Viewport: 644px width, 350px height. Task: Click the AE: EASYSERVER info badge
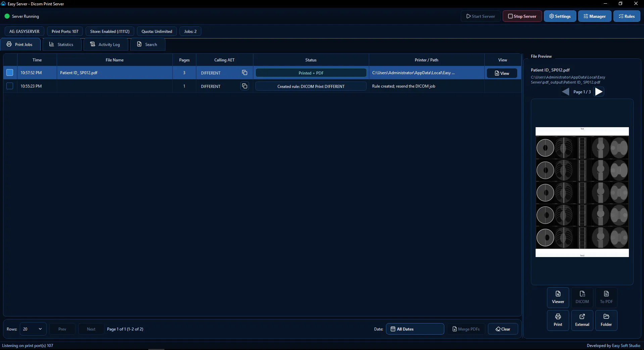tap(24, 31)
